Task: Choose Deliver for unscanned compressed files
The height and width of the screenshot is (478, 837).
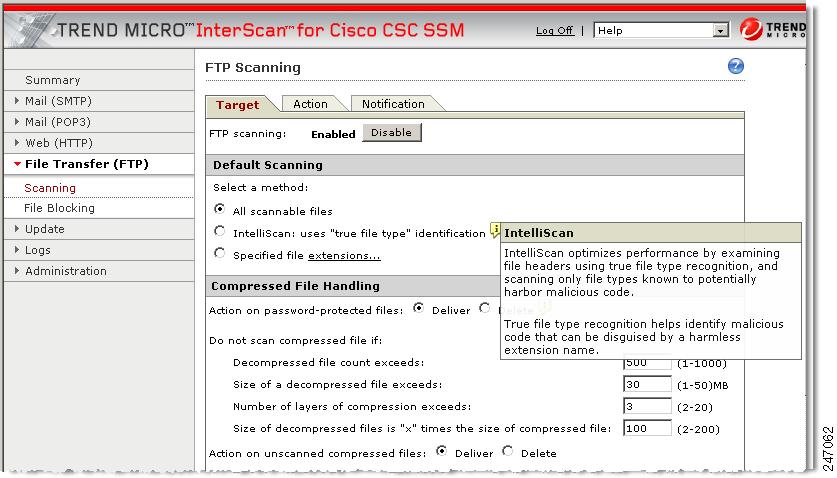Action: point(441,451)
